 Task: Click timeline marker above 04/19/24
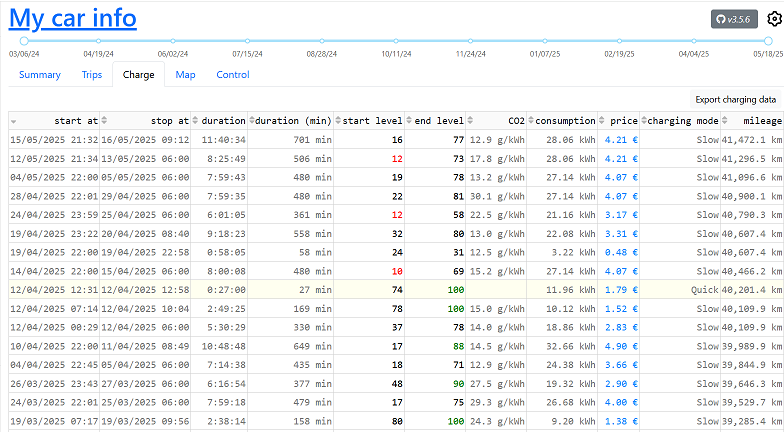(x=98, y=41)
